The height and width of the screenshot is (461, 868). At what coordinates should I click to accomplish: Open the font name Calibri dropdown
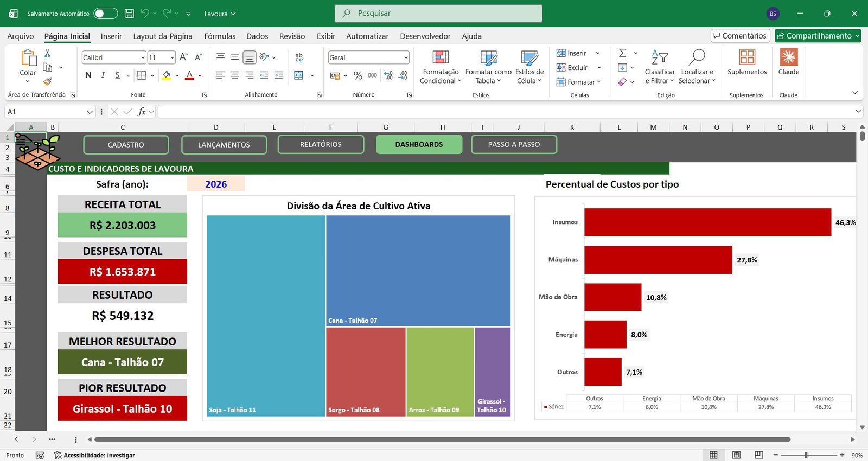tap(143, 57)
